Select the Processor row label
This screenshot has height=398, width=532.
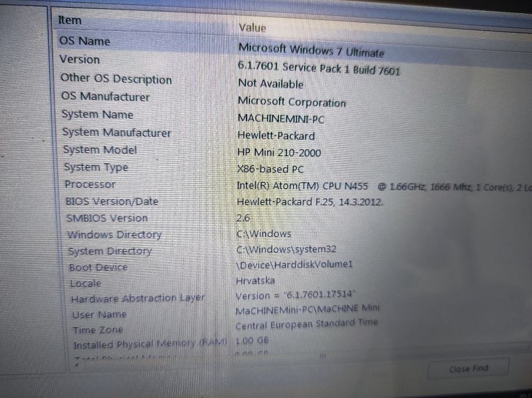pyautogui.click(x=90, y=185)
